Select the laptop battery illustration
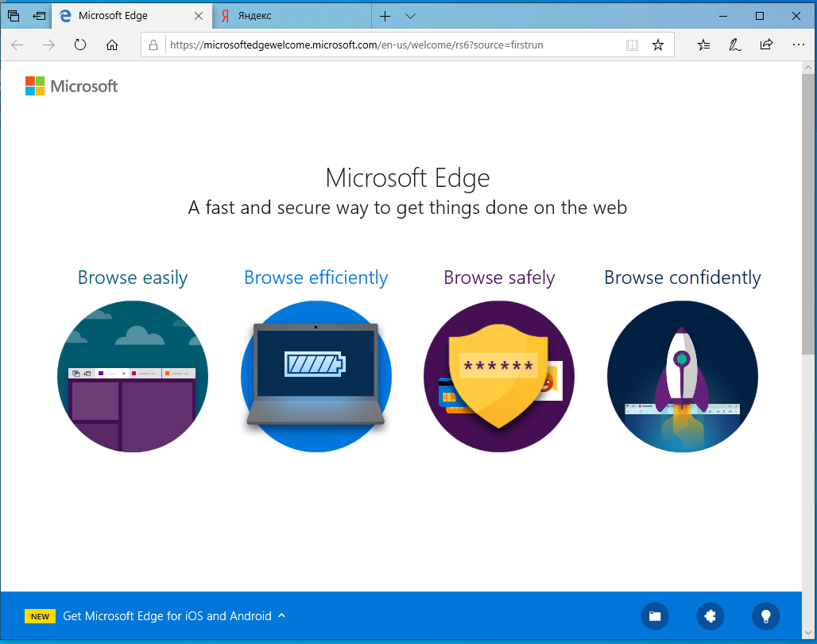Image resolution: width=817 pixels, height=644 pixels. 316,377
